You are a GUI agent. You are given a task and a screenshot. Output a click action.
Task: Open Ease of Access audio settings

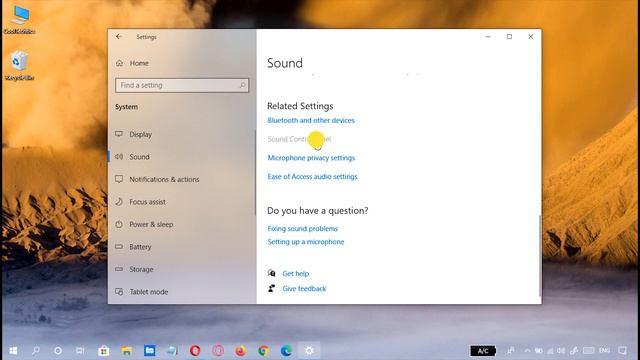point(312,177)
